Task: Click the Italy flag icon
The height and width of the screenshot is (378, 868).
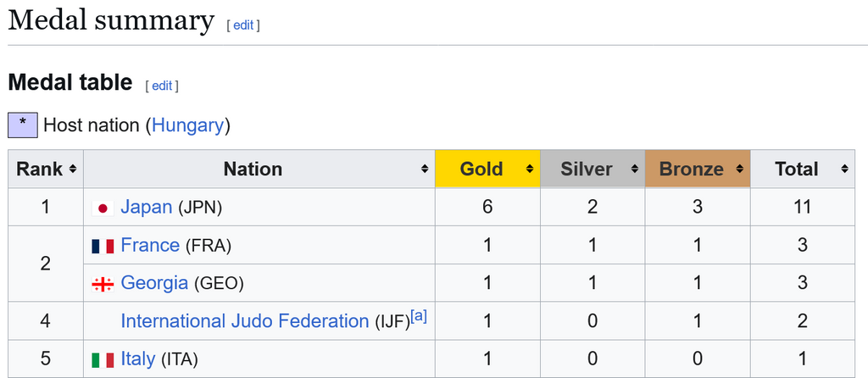Action: point(103,360)
